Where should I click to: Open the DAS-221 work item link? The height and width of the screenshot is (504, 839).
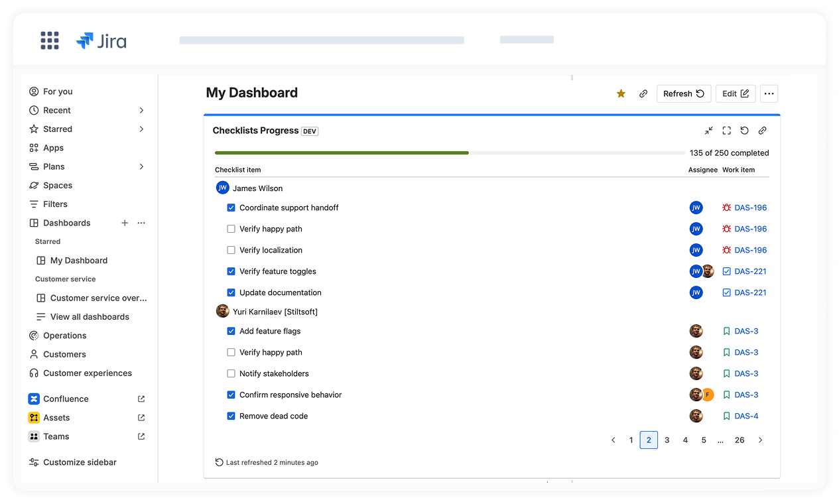pos(750,271)
